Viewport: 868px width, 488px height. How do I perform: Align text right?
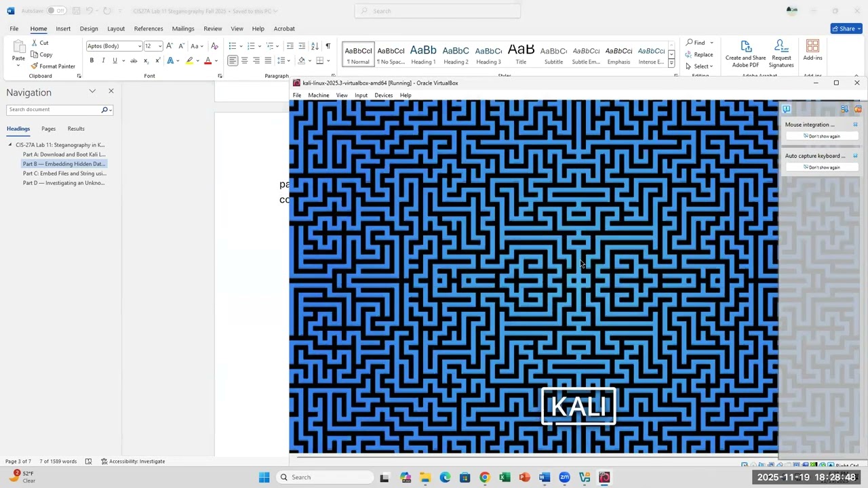(256, 60)
